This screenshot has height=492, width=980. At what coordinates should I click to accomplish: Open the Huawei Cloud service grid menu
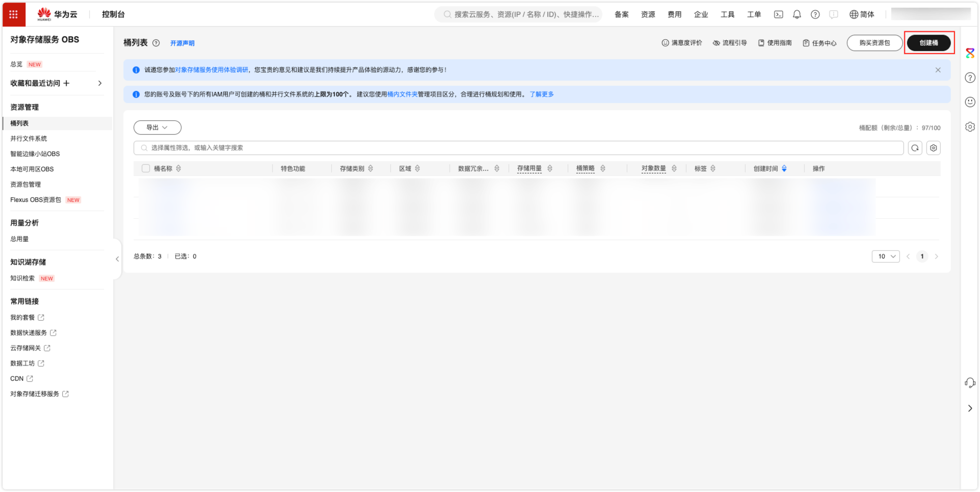(x=14, y=14)
